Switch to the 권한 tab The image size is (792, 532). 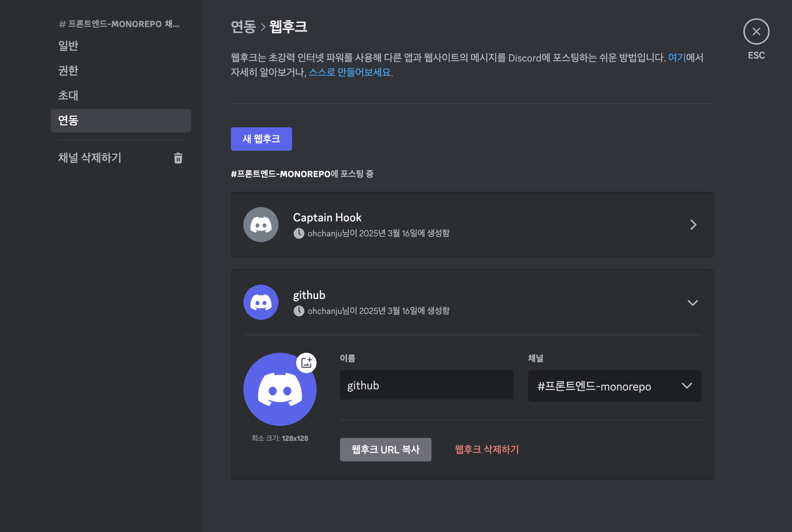point(68,71)
